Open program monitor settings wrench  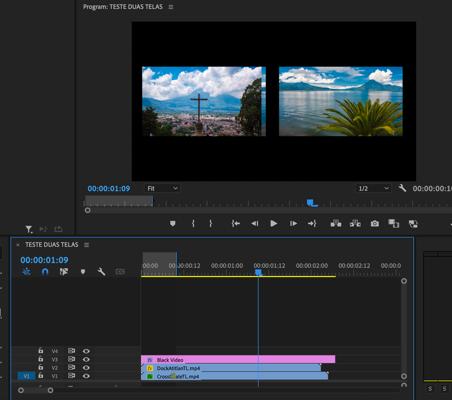(402, 188)
